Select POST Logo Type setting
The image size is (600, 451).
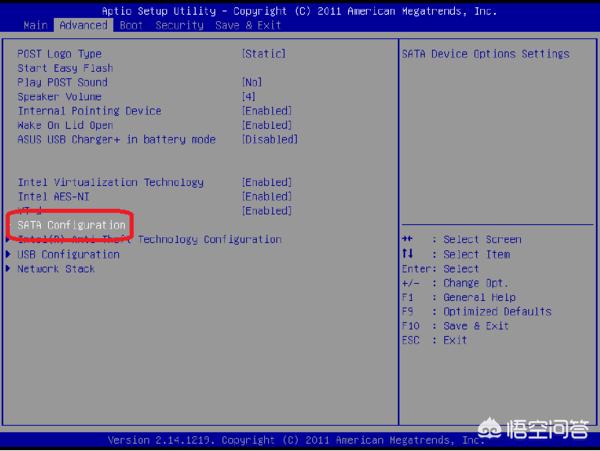tap(59, 54)
